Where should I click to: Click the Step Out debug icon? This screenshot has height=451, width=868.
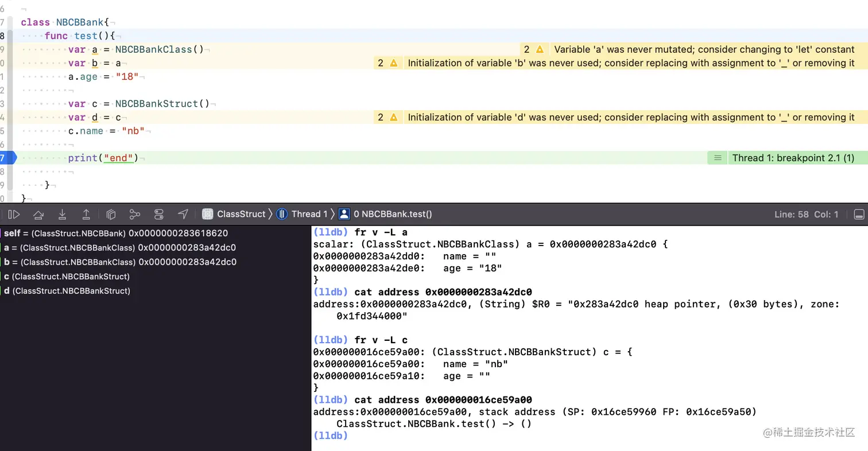pyautogui.click(x=86, y=214)
